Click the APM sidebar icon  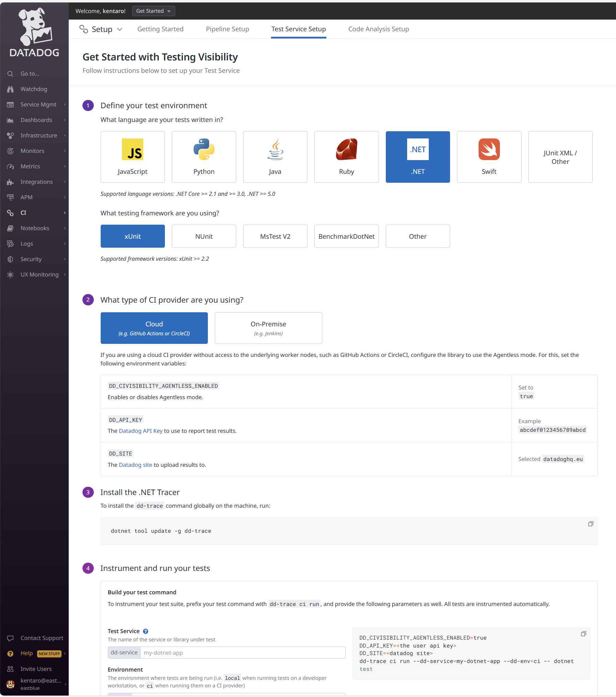coord(10,197)
